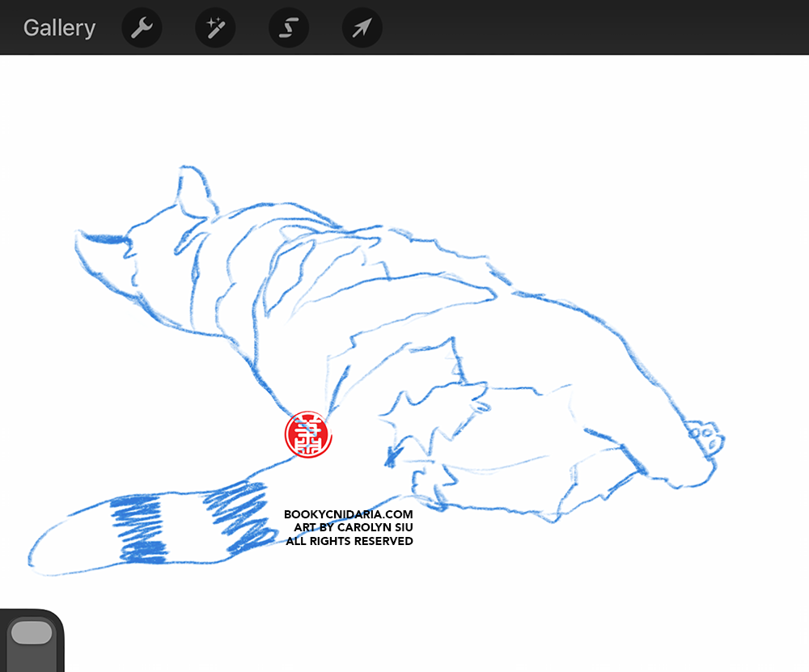Tap the cat's paw with toe beans
Image resolution: width=809 pixels, height=672 pixels.
706,437
